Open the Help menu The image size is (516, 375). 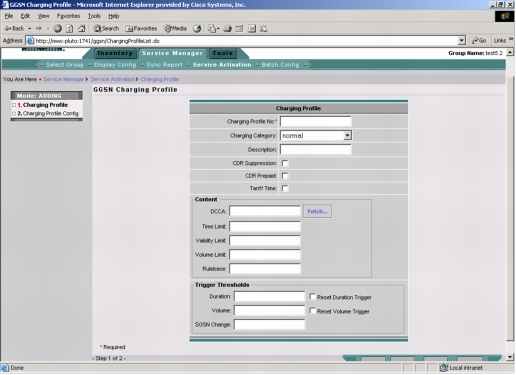coord(114,16)
